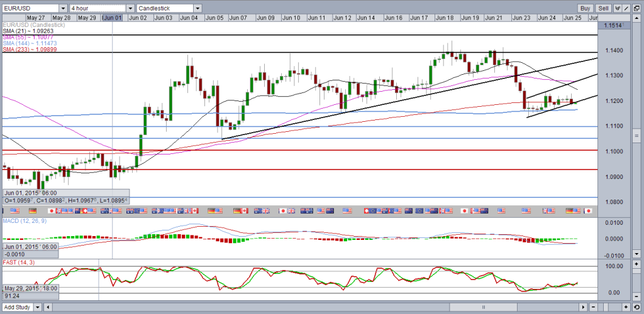
Task: Click the EUR/USD symbol field
Action: tap(31, 8)
